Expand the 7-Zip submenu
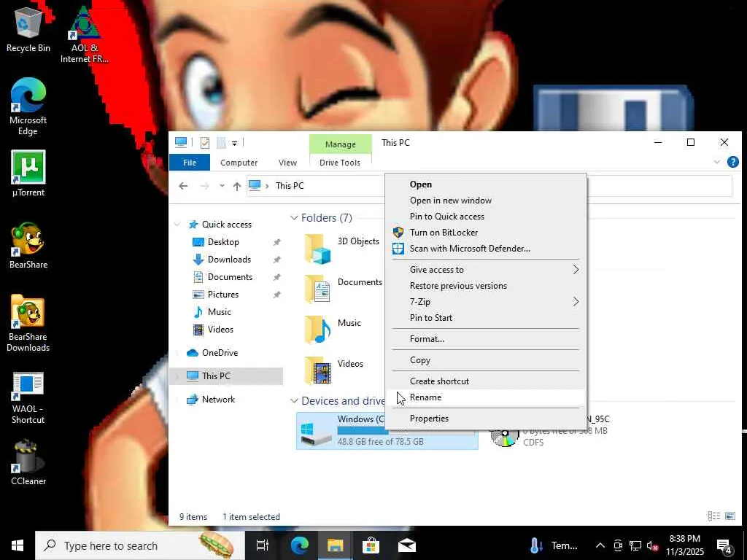Viewport: 747px width, 560px height. [x=485, y=302]
